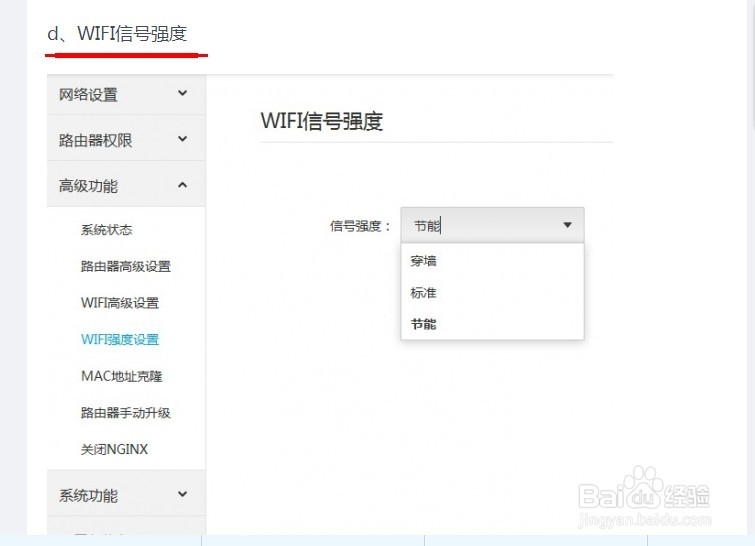Choose 标准 from signal strength list
The width and height of the screenshot is (755, 546).
pyautogui.click(x=492, y=293)
